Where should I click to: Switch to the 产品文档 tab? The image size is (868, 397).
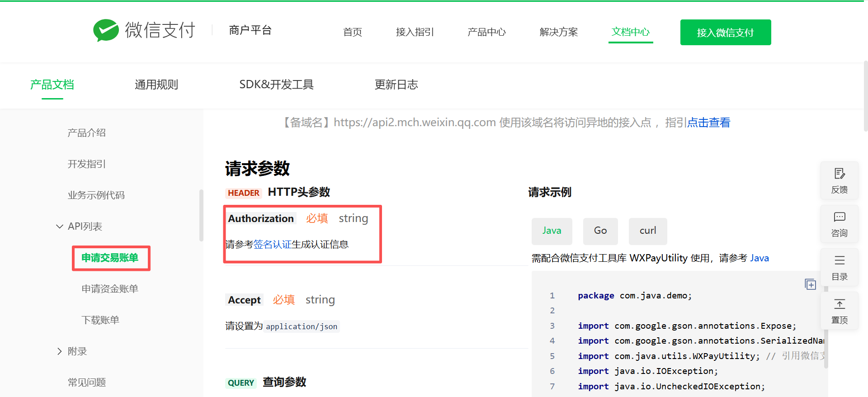pos(52,85)
